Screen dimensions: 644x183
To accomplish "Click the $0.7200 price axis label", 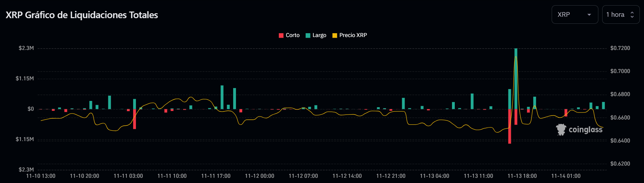I will [620, 48].
